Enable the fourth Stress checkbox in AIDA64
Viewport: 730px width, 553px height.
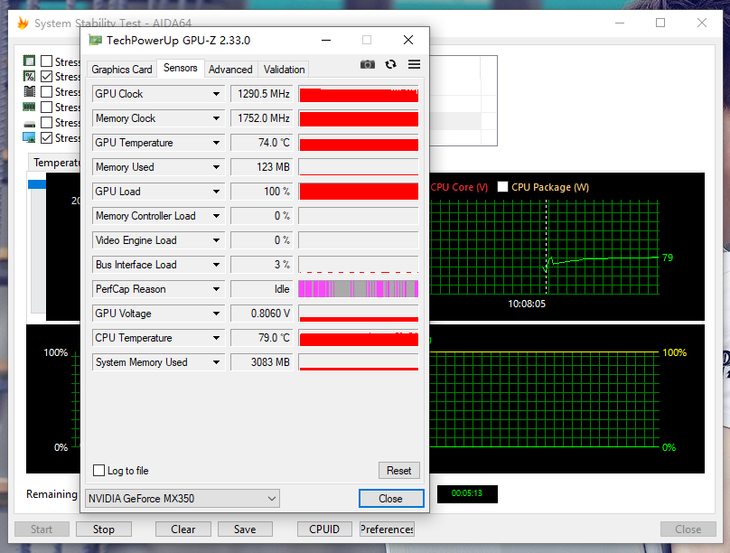(x=46, y=107)
